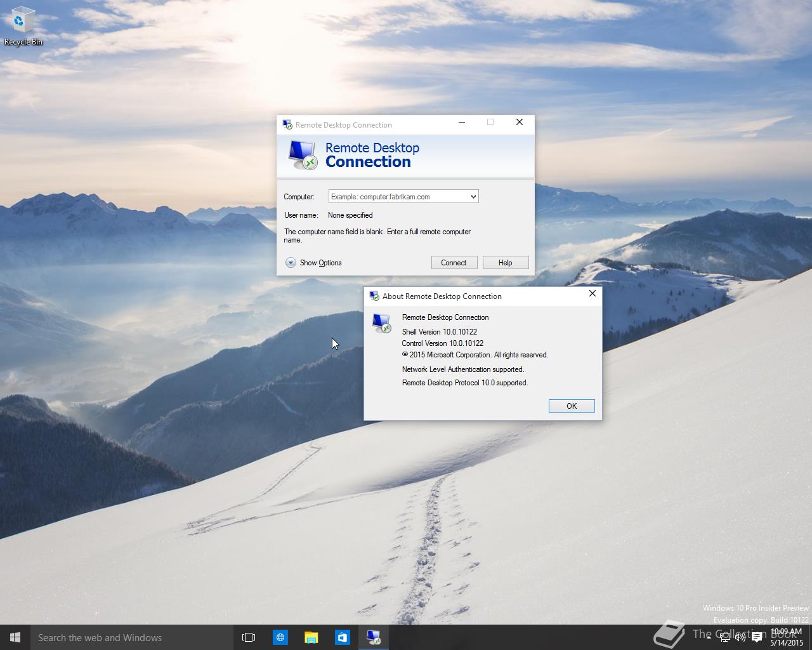Click the About dialog title bar icon

pos(374,296)
